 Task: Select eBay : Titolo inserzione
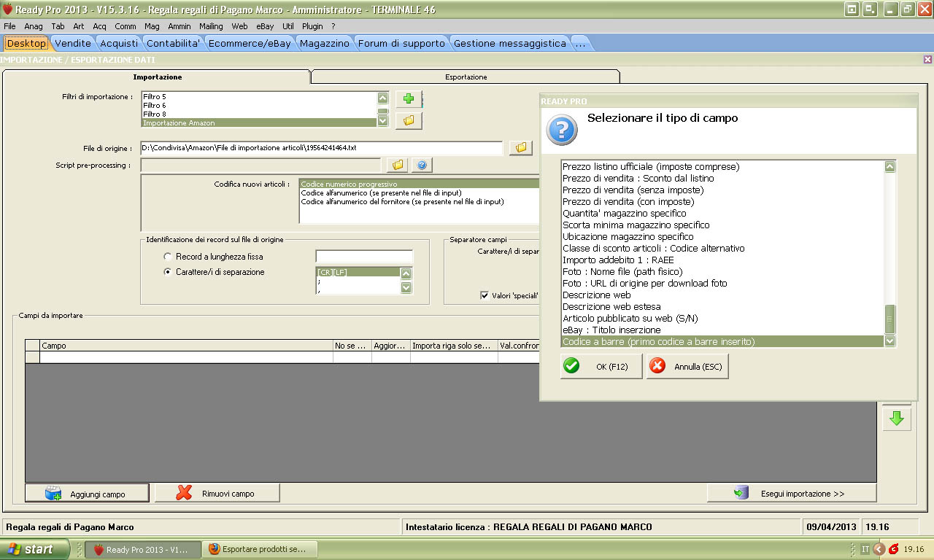pyautogui.click(x=722, y=330)
